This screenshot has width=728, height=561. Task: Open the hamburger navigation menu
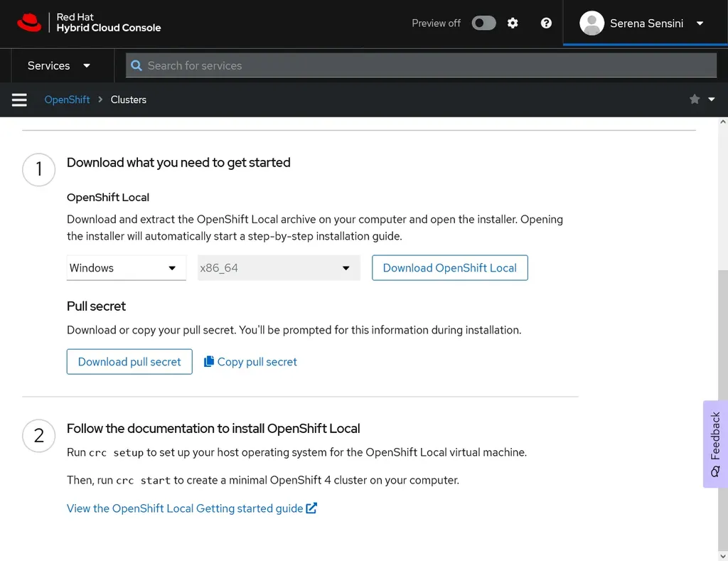tap(19, 100)
